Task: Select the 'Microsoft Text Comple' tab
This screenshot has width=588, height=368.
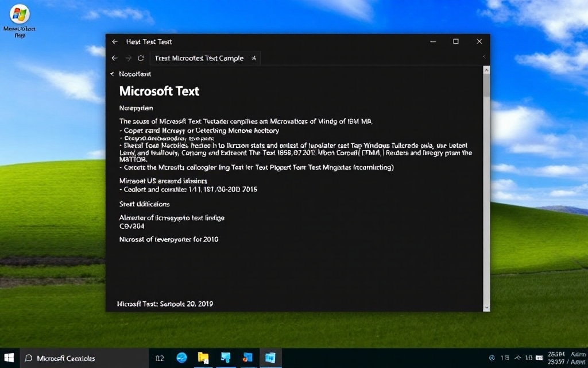Action: (x=205, y=58)
